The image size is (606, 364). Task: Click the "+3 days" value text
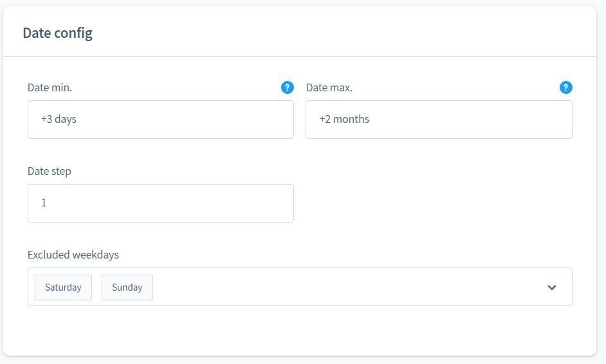tap(59, 119)
